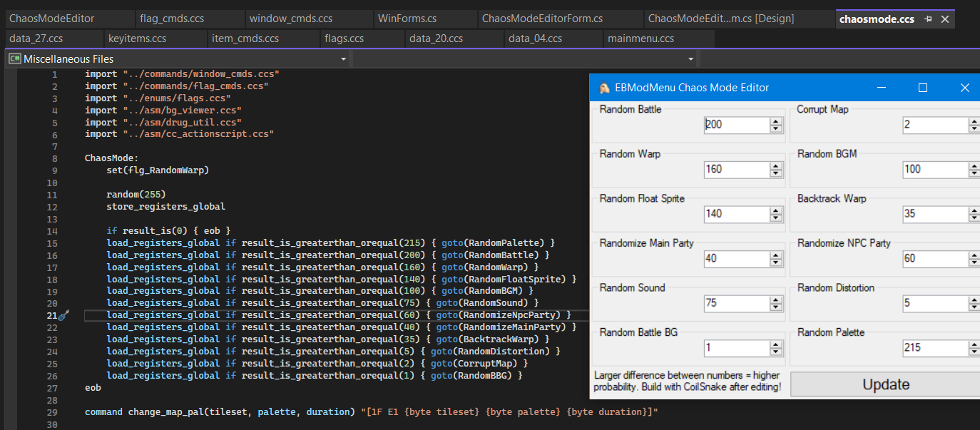980x430 pixels.
Task: Focus the Randomize Main Party number field
Action: [737, 258]
